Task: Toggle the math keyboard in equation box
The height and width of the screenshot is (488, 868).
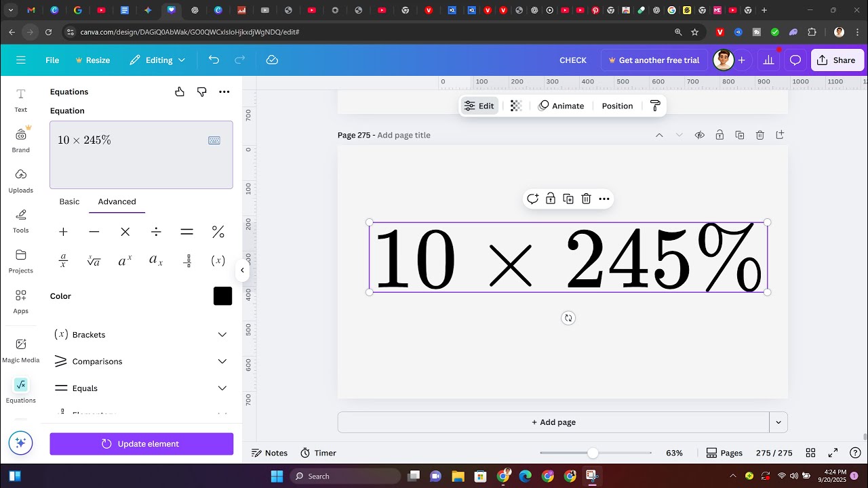Action: point(214,140)
